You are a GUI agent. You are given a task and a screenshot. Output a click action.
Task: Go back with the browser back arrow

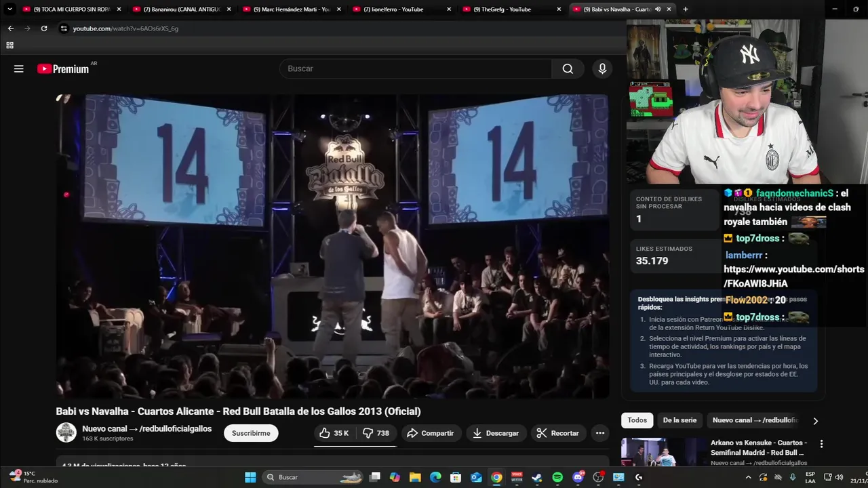[10, 28]
